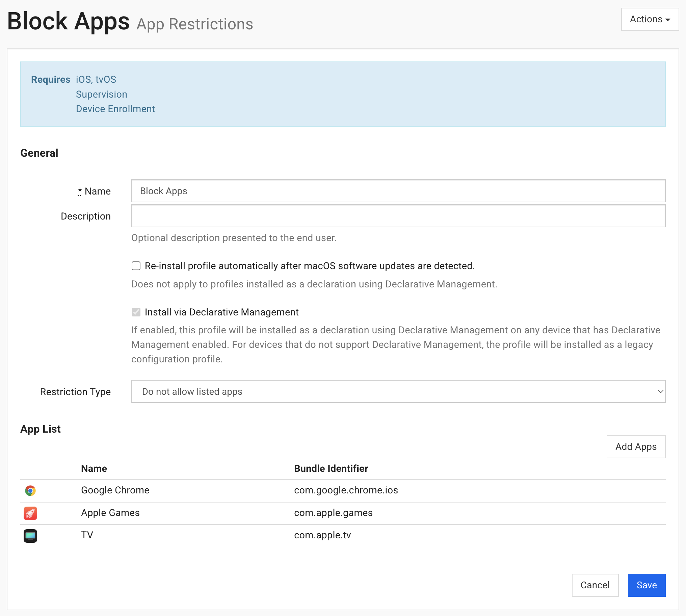Click the Apple Games rocket icon
Viewport: 686px width, 616px height.
(x=30, y=513)
